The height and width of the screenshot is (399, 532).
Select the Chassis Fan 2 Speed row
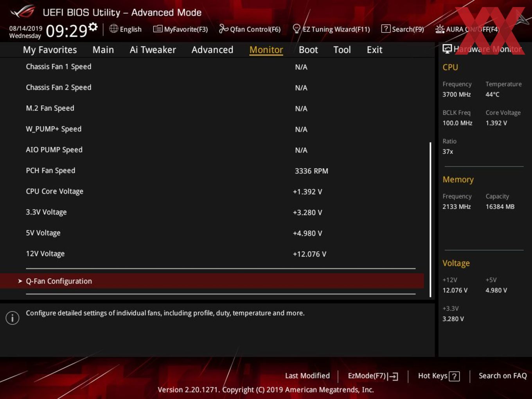[212, 88]
